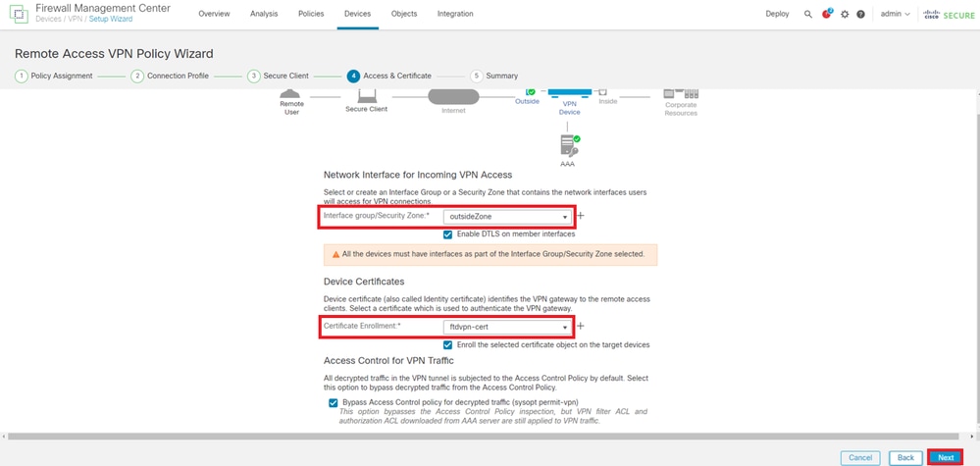Go to step 3 Secure Client
980x466 pixels.
[279, 76]
